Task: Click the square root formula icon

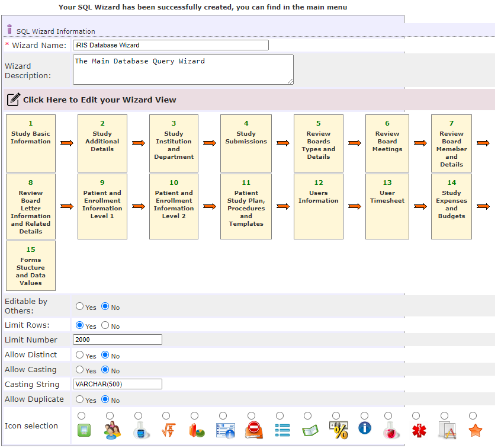Action: [168, 430]
